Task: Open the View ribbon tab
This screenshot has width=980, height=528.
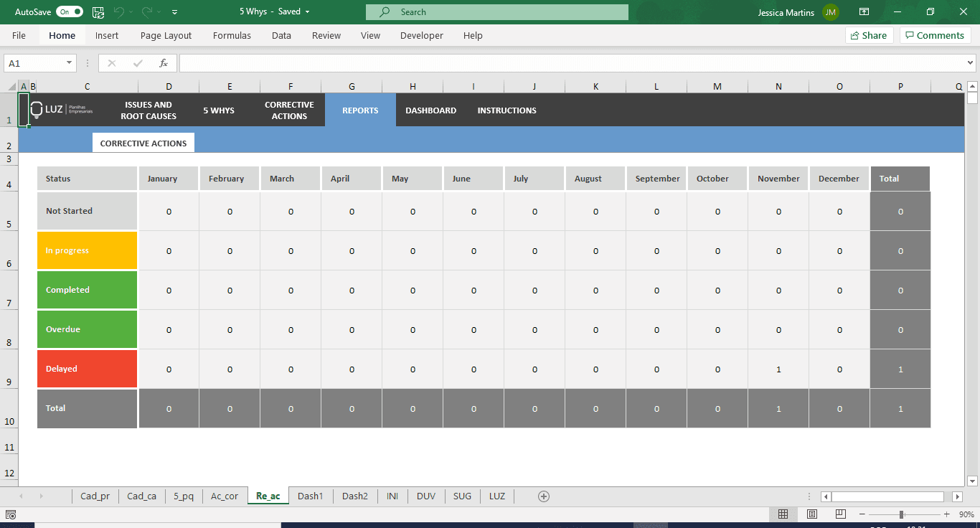Action: [370, 35]
